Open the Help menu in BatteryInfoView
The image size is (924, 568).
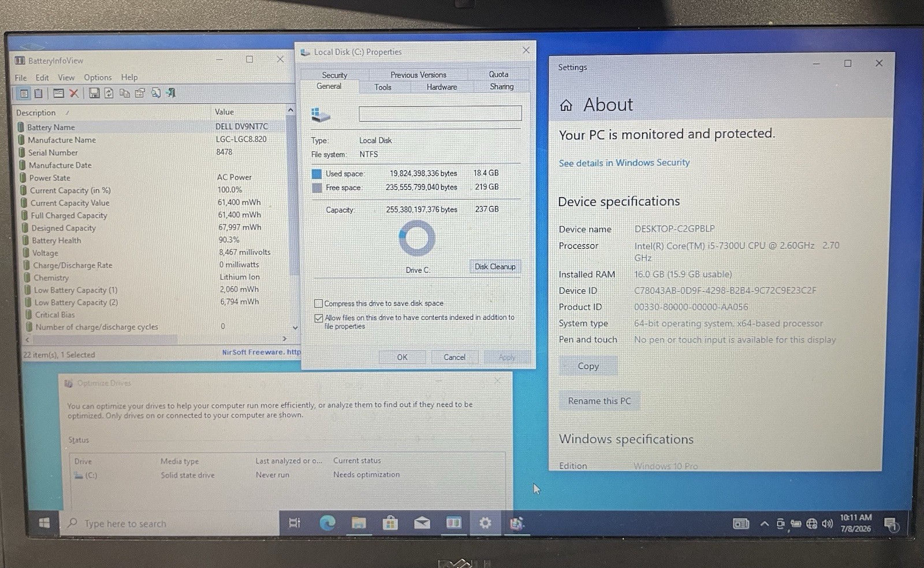tap(129, 77)
